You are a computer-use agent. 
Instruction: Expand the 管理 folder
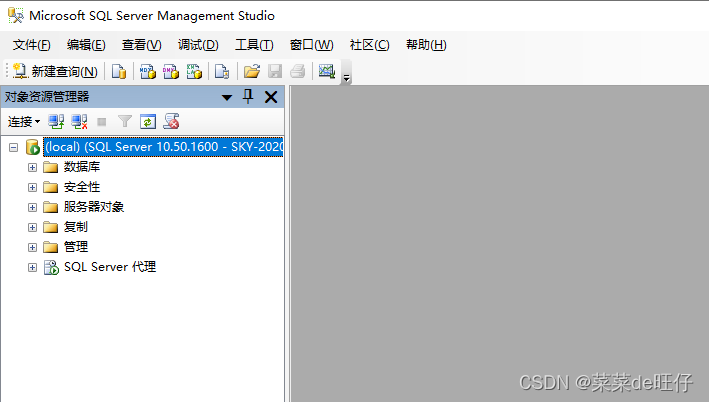click(x=32, y=247)
